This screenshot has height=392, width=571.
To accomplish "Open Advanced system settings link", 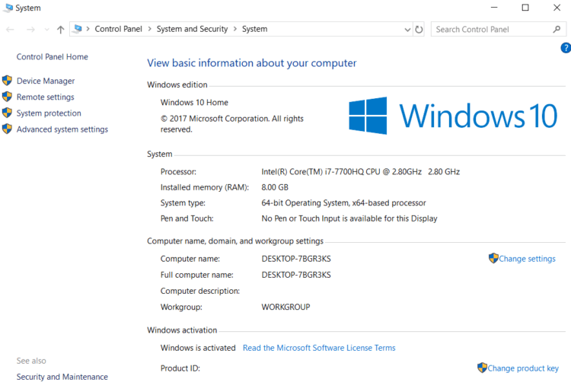I will (x=62, y=129).
